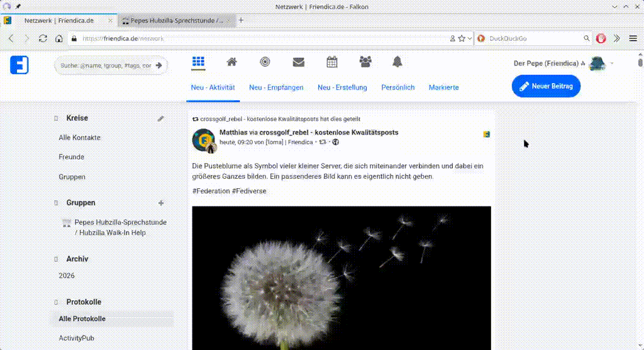This screenshot has width=644, height=350.
Task: Open Alle Kontakte circle
Action: coord(79,138)
